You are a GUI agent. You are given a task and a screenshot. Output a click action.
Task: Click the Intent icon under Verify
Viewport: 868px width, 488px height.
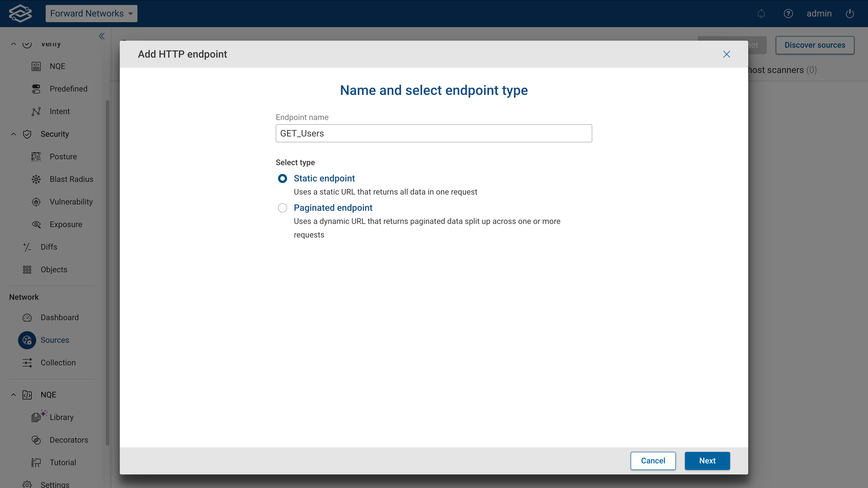point(36,111)
